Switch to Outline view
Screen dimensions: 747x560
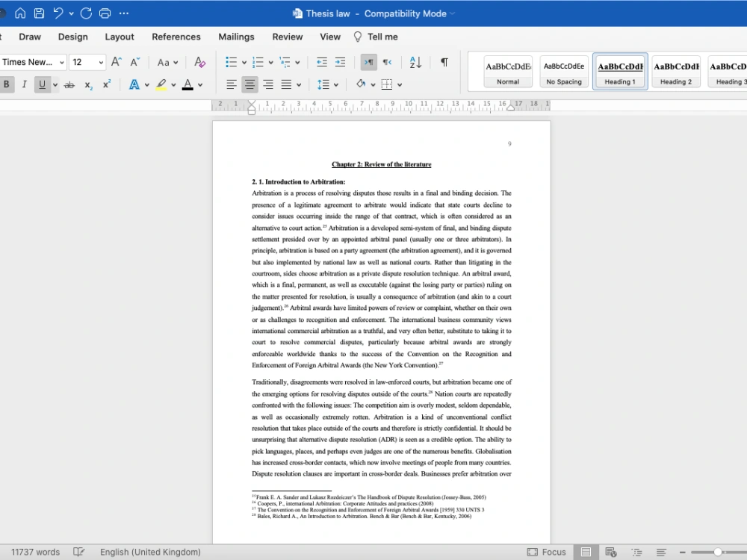[x=636, y=552]
